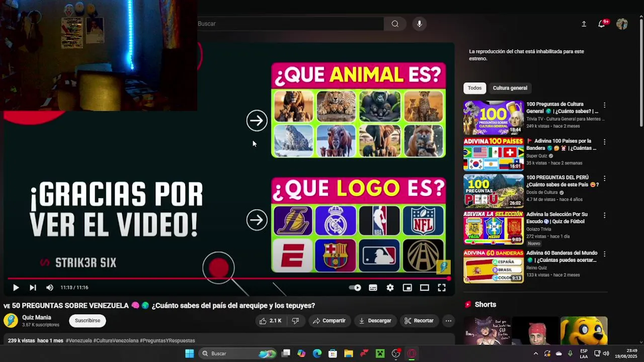Click the Windows taskbar Buscar box
Image resolution: width=644 pixels, height=362 pixels.
point(237,353)
